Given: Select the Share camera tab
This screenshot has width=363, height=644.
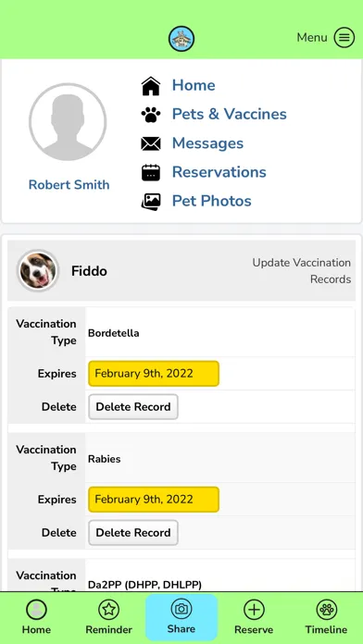Looking at the screenshot, I should tap(181, 617).
